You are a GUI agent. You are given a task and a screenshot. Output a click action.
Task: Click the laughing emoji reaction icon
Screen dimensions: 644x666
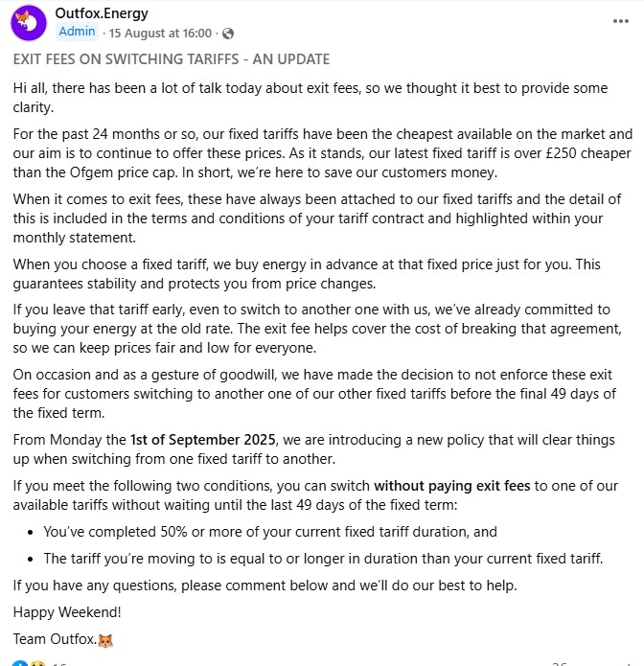pos(37,663)
